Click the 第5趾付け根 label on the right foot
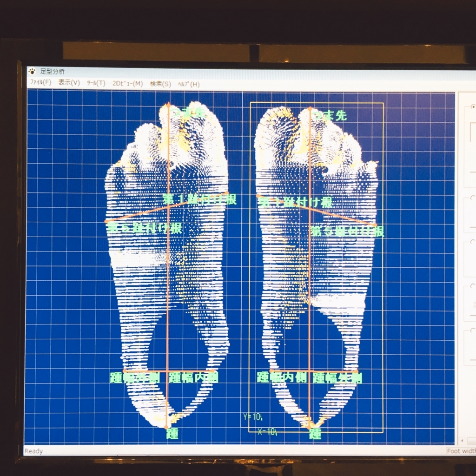476x476 pixels. click(348, 231)
